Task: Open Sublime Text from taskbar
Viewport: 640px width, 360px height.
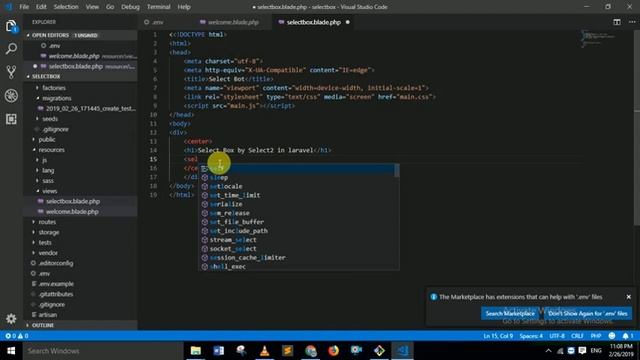Action: coord(287,351)
